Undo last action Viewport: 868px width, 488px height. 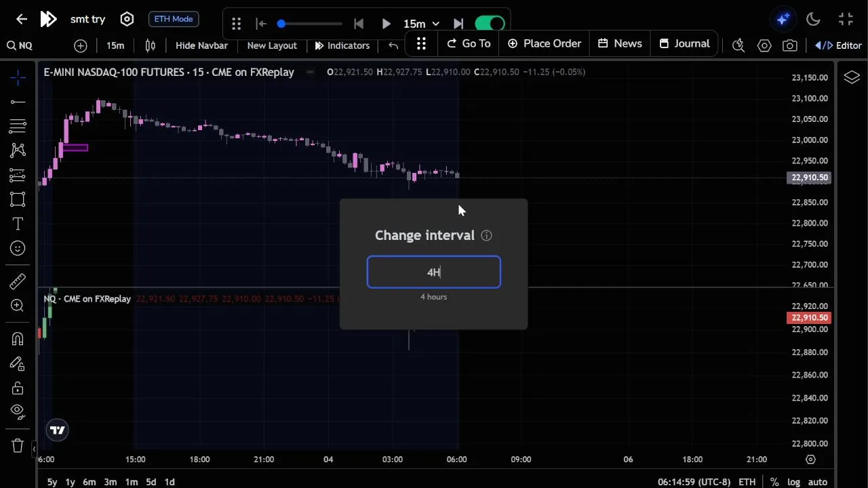(393, 45)
